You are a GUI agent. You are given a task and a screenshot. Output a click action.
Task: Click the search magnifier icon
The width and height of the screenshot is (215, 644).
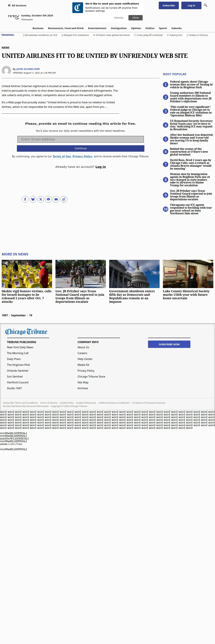click(x=205, y=5)
